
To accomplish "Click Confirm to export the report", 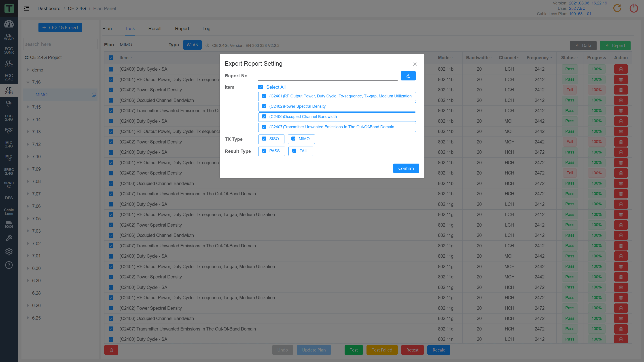I will click(x=406, y=168).
